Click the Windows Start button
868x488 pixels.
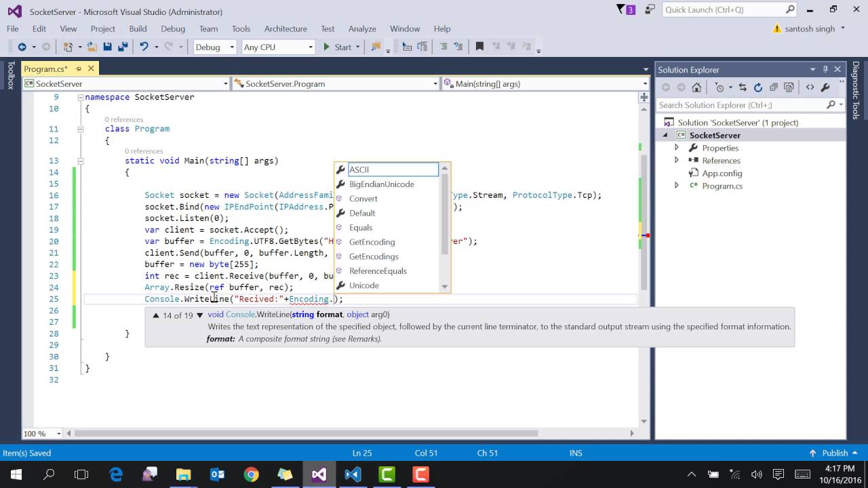(x=16, y=474)
